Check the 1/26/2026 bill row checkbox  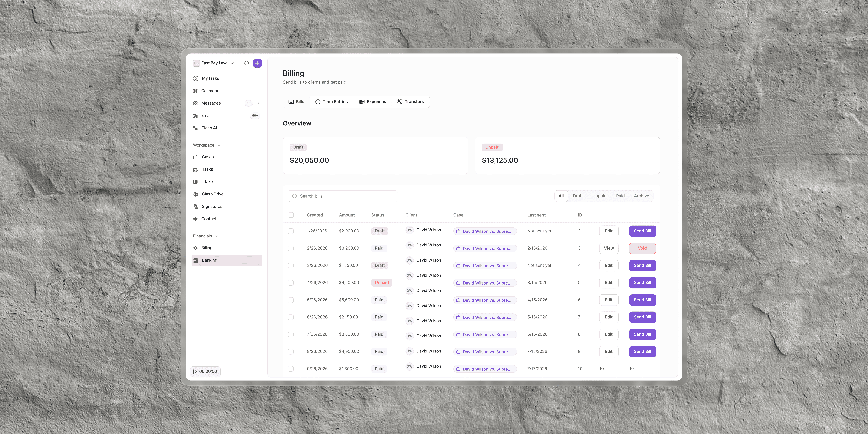[291, 231]
